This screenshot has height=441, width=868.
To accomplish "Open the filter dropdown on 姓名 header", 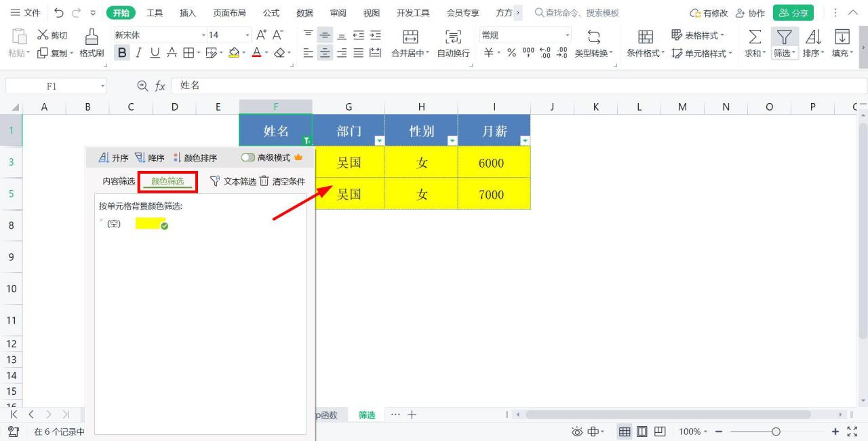I will [x=307, y=140].
